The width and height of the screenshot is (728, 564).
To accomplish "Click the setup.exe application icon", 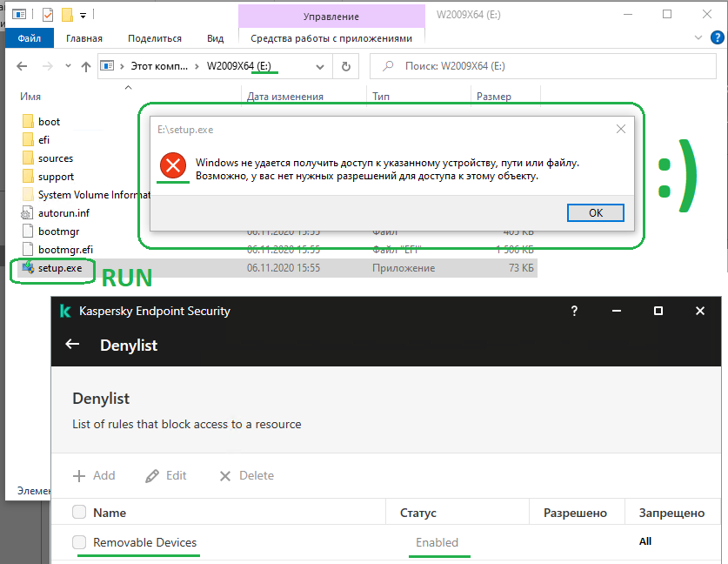I will 29,267.
